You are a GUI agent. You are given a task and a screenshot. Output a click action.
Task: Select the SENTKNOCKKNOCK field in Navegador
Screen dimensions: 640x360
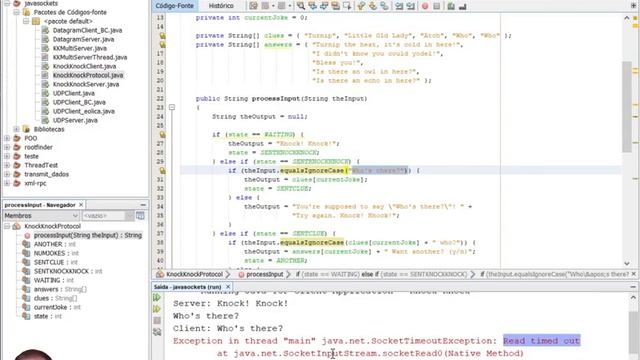pyautogui.click(x=68, y=271)
